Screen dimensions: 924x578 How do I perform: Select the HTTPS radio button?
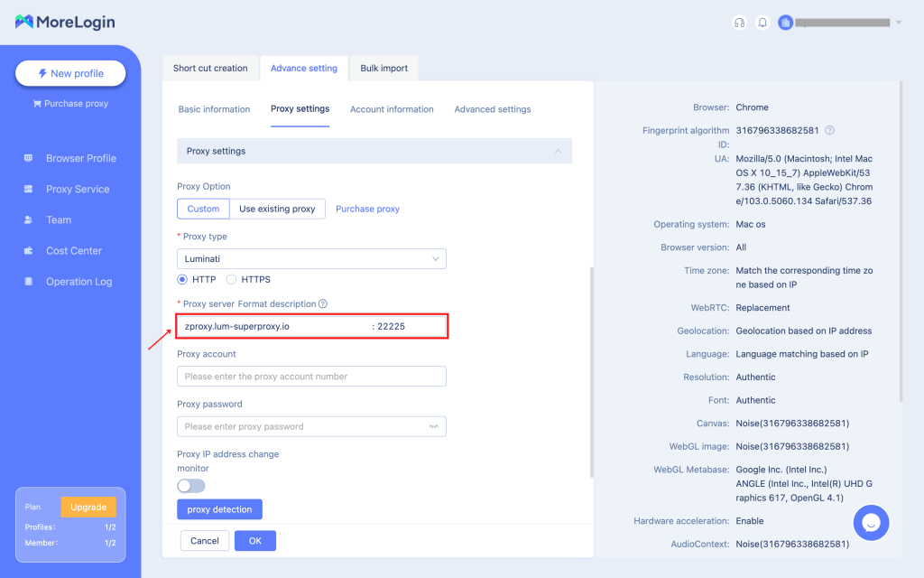232,280
